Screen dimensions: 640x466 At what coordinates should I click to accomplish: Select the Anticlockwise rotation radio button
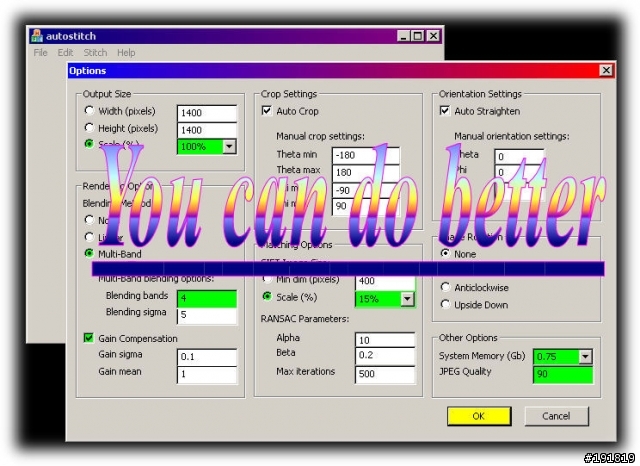coord(445,287)
